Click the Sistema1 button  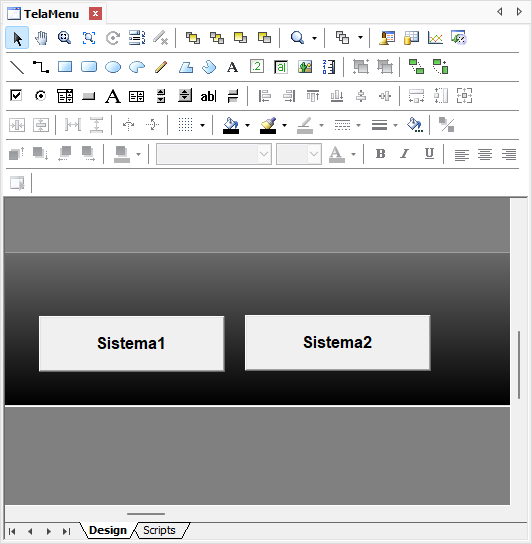click(132, 343)
